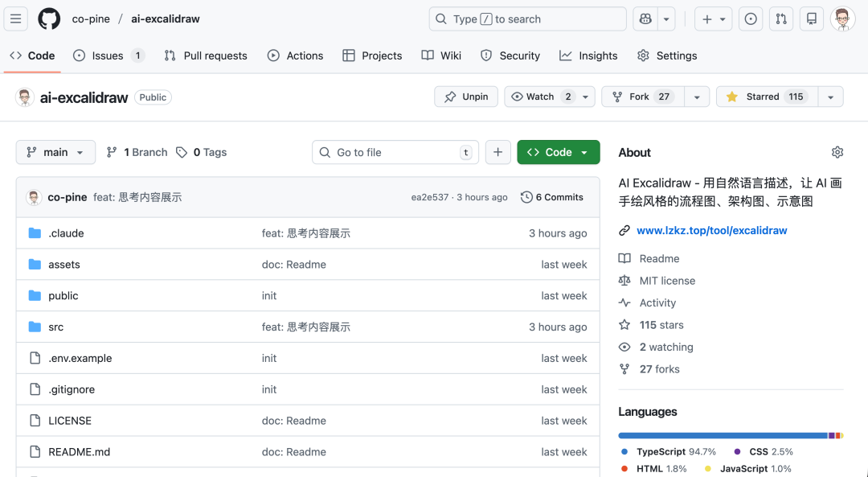
Task: Click the folder icon beside assets
Action: pyautogui.click(x=35, y=265)
